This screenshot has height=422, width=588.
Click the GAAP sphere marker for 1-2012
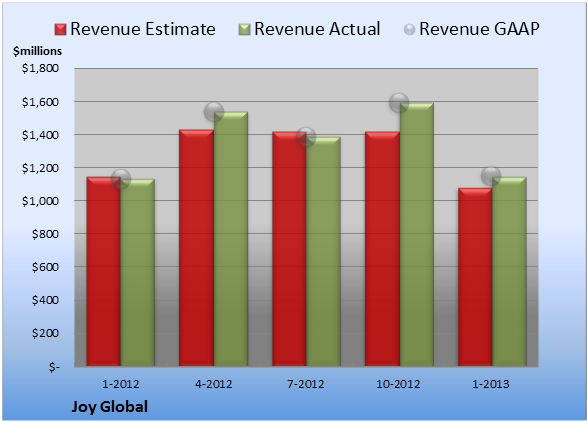pos(121,179)
